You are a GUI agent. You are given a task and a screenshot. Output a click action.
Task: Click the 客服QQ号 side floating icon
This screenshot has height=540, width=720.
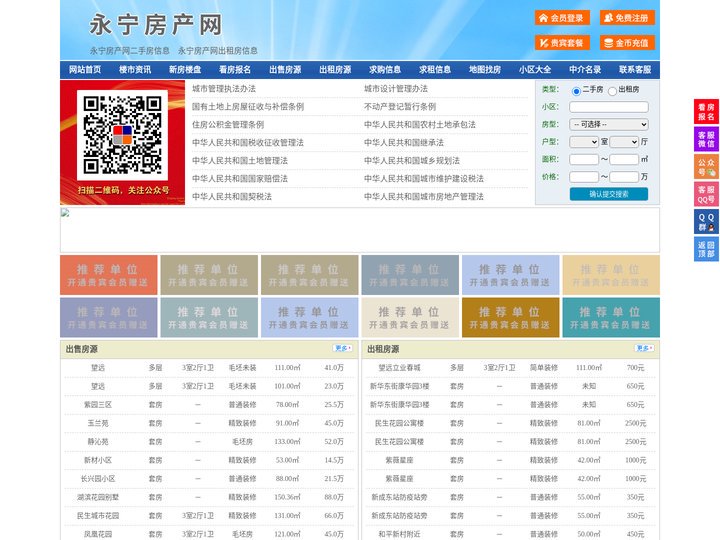[706, 194]
